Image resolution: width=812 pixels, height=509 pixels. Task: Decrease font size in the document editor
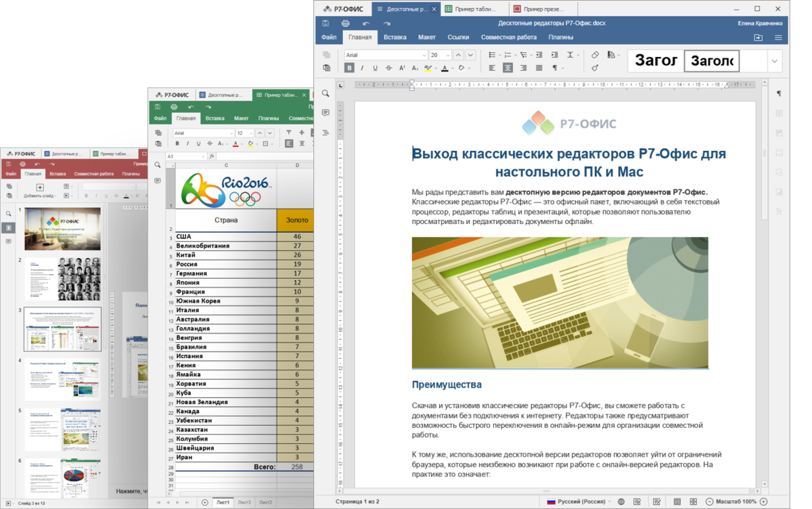[x=470, y=55]
